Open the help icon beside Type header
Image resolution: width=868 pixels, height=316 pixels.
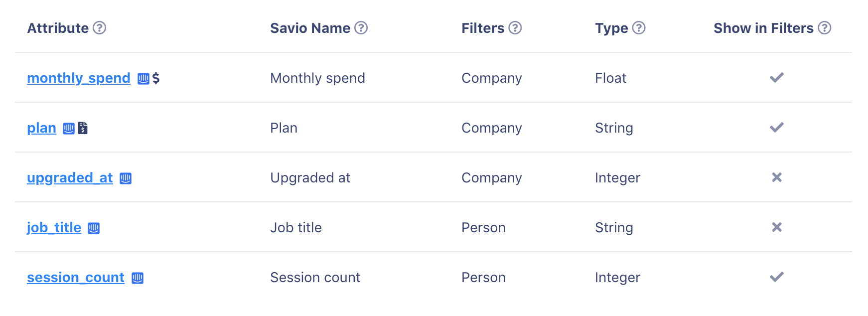click(639, 28)
